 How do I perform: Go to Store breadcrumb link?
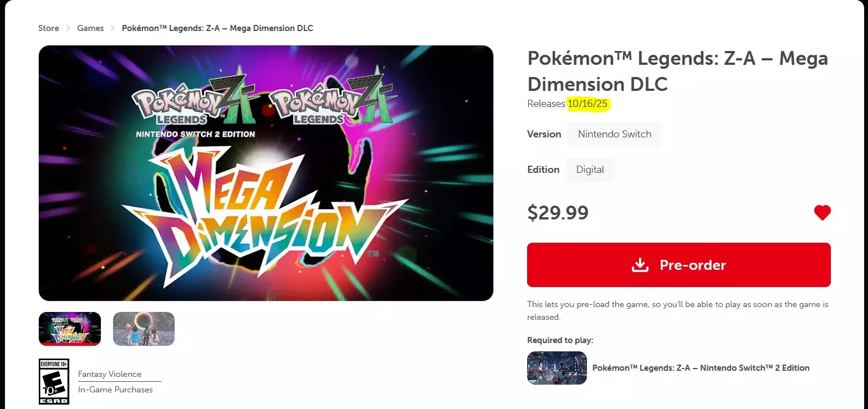[x=49, y=28]
